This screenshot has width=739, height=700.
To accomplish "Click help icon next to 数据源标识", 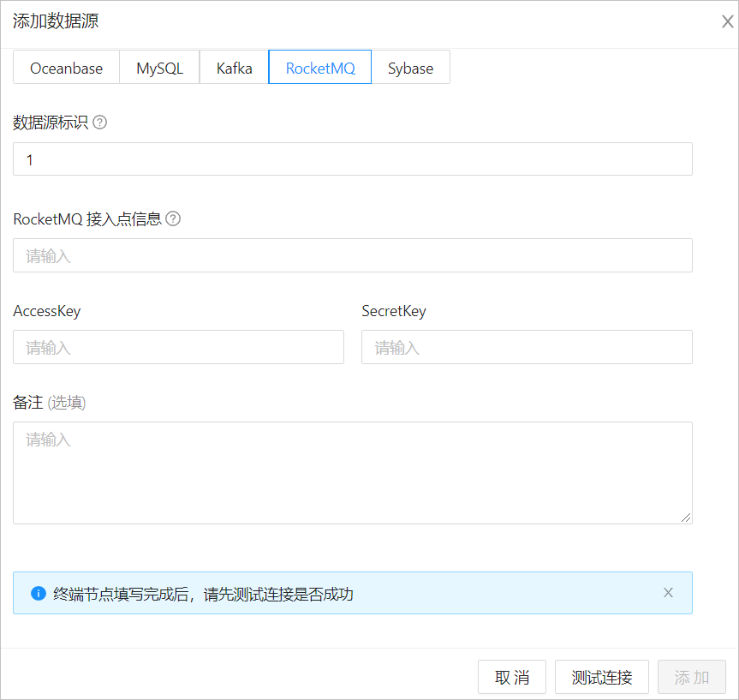I will tap(100, 123).
